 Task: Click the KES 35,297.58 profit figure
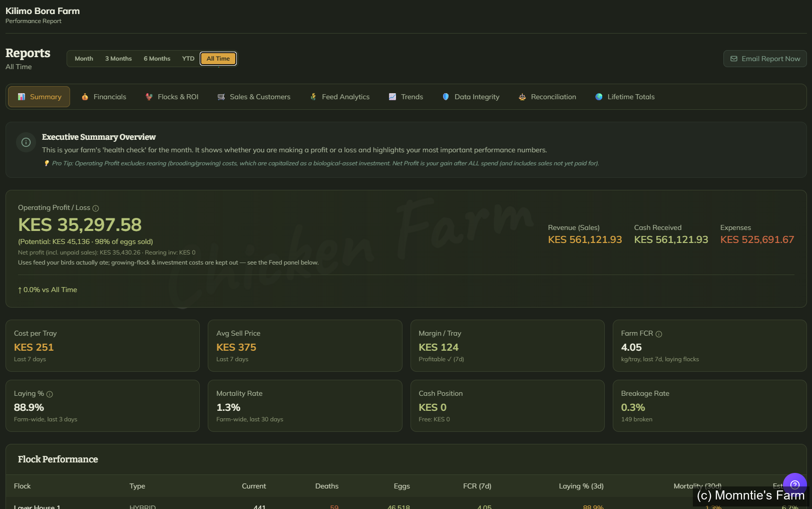80,224
